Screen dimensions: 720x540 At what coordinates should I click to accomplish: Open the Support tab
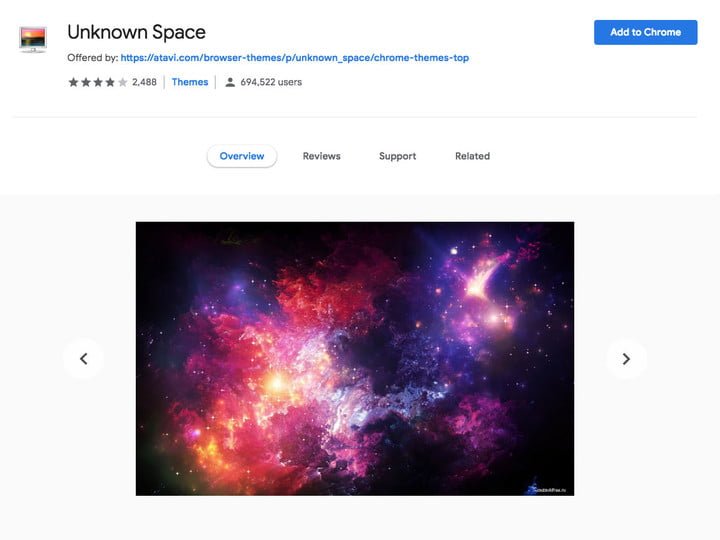[x=398, y=156]
